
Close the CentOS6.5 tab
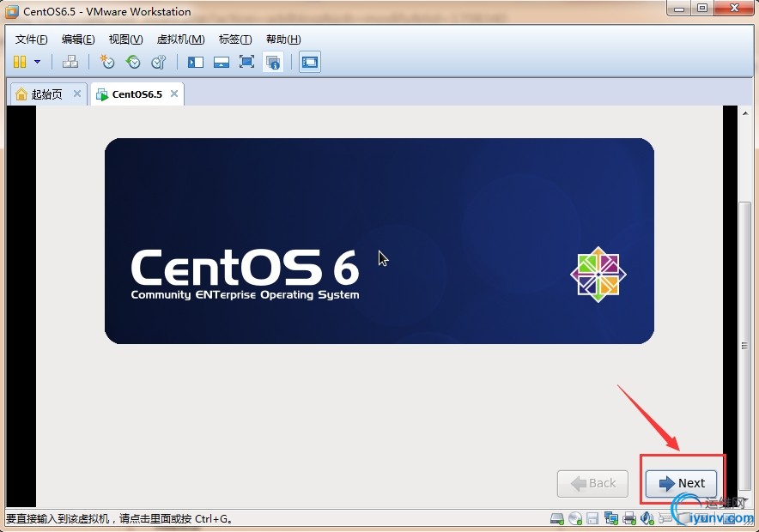pos(174,94)
